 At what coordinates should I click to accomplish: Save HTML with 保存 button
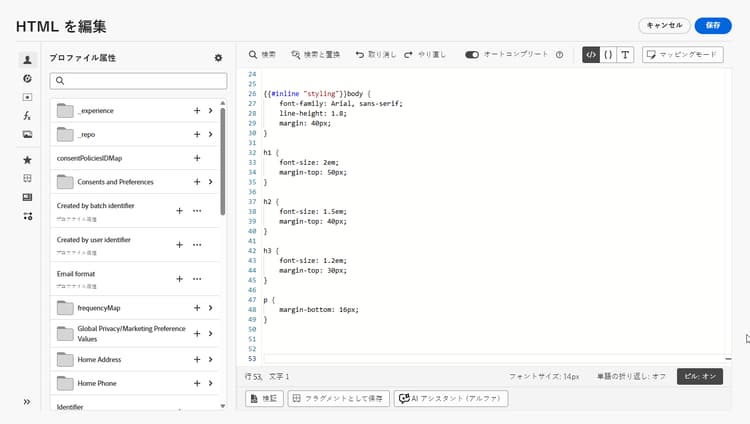[713, 25]
